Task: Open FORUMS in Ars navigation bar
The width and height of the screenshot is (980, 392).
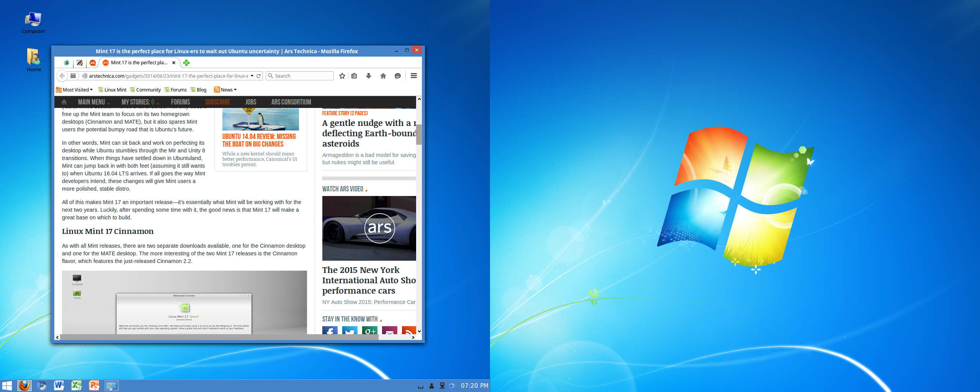Action: (180, 102)
